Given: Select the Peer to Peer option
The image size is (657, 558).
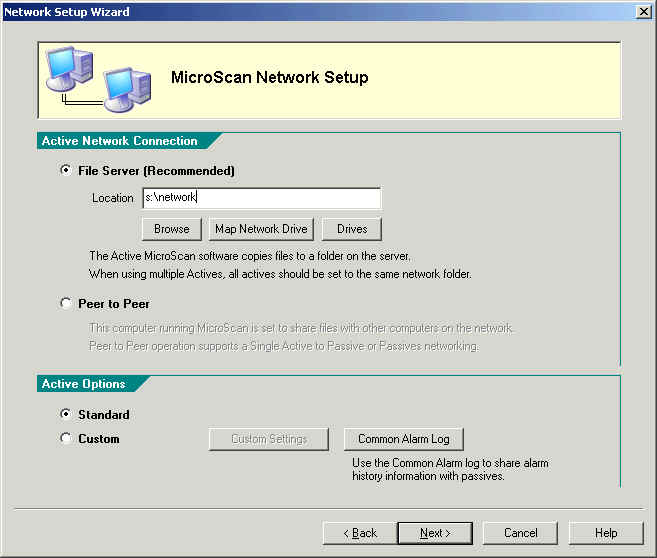Looking at the screenshot, I should pyautogui.click(x=66, y=303).
